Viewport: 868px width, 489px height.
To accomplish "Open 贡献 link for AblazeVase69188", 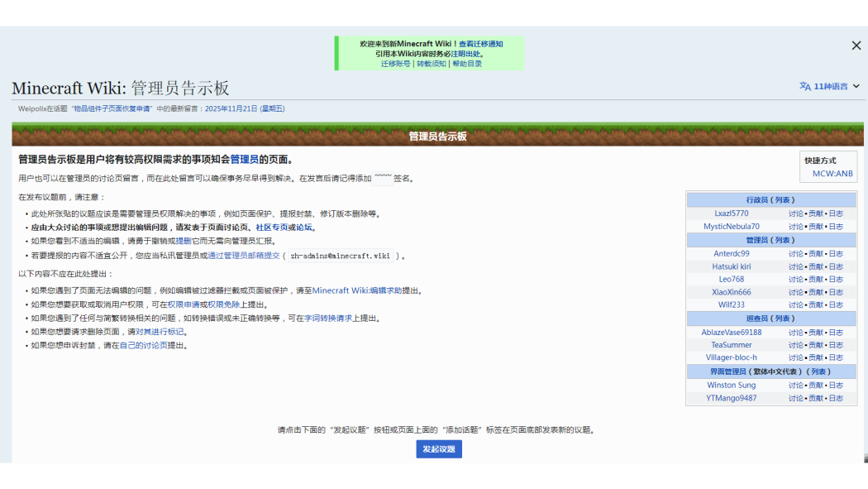I will tap(816, 333).
